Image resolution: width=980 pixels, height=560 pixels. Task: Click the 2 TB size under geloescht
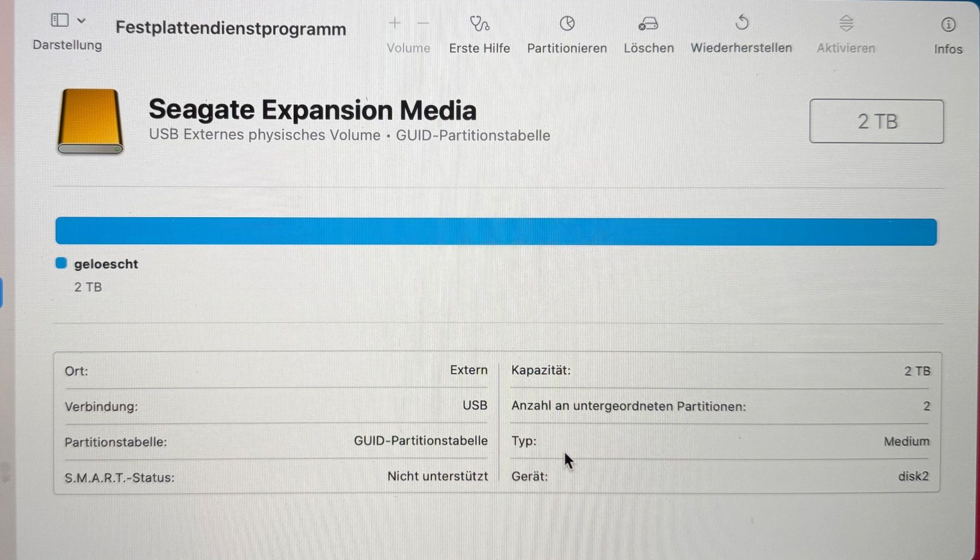[x=88, y=287]
